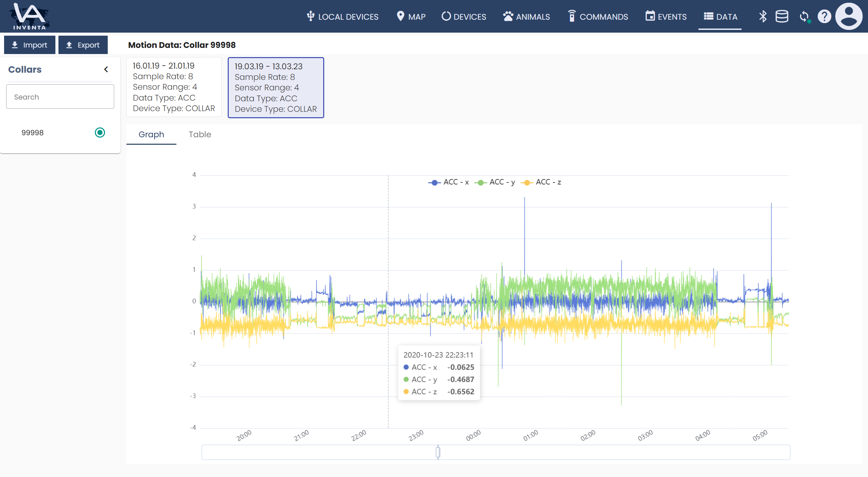Viewport: 868px width, 477px height.
Task: Toggle ACC - y series in legend
Action: (x=495, y=182)
